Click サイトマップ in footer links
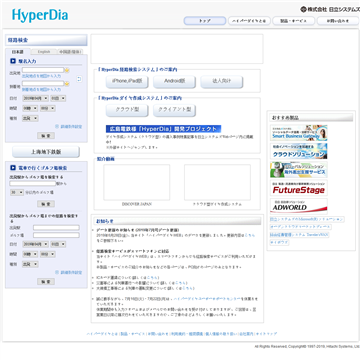This screenshot has height=360, width=360. coord(266,334)
